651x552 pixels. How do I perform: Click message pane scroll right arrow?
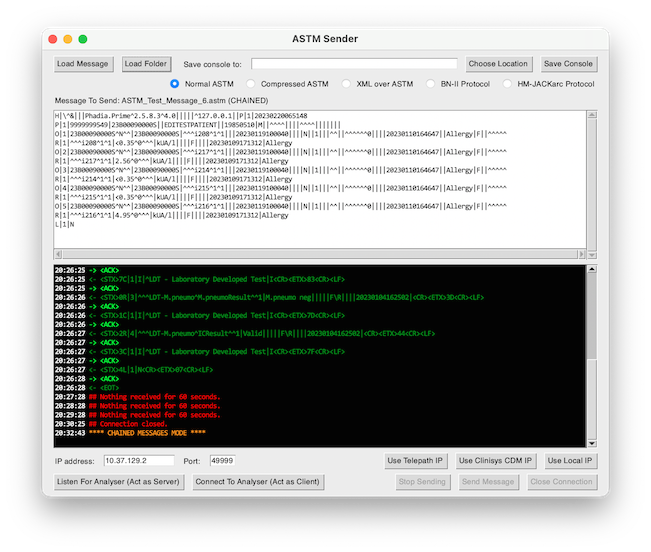tap(581, 254)
